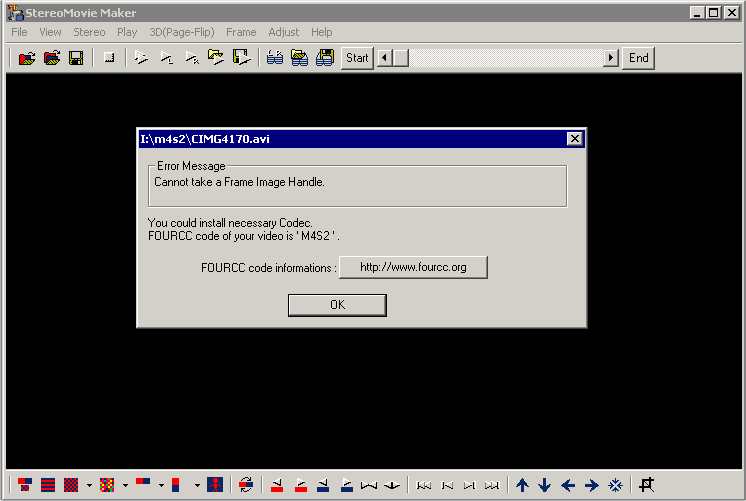Select the stereo-format red/blue blocks icon
Image resolution: width=746 pixels, height=501 pixels.
click(25, 485)
